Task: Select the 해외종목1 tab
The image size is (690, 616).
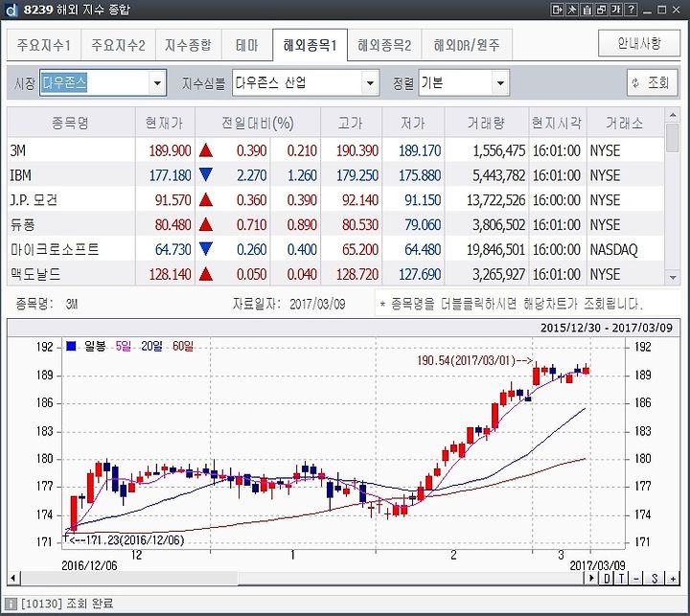Action: (x=310, y=45)
